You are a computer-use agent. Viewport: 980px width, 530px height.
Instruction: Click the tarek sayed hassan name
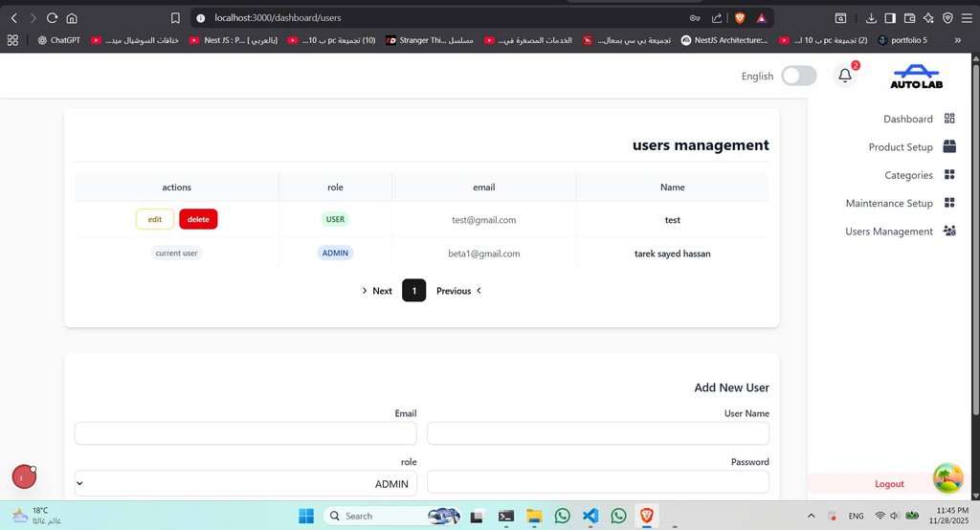coord(673,254)
